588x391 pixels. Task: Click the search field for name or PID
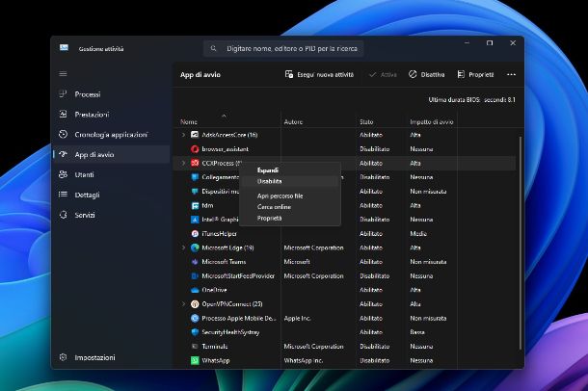click(x=283, y=48)
